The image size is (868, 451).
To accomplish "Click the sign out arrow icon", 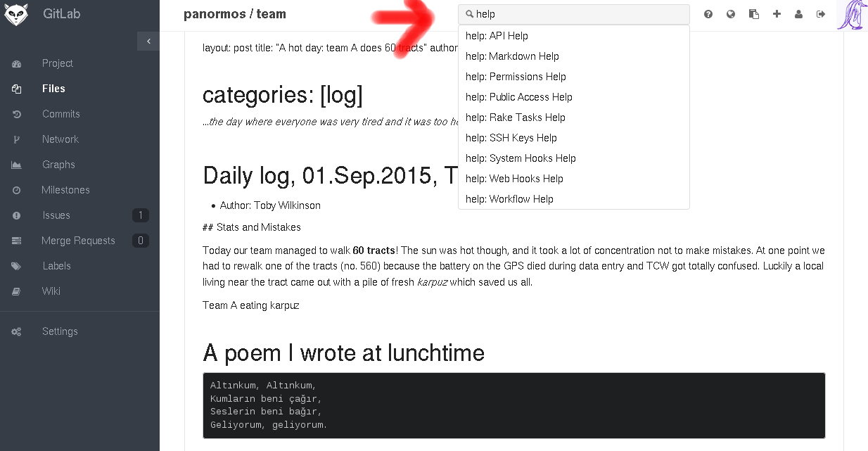I will pos(821,14).
